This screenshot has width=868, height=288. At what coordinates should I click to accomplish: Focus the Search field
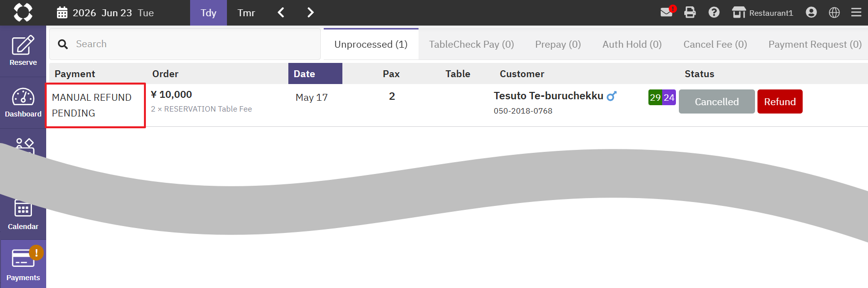[x=185, y=44]
